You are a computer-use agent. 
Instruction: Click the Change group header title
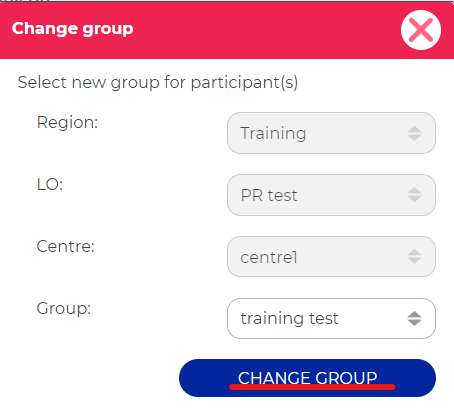click(x=73, y=29)
